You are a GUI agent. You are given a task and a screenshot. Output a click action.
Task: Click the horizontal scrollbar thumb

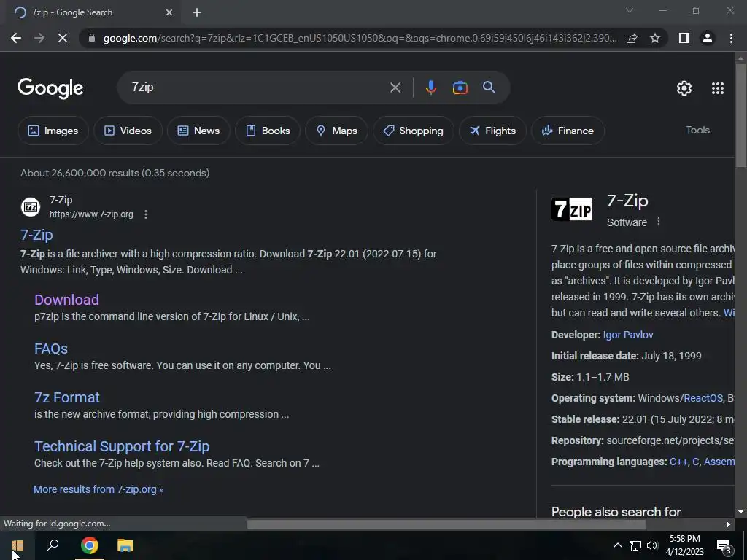pyautogui.click(x=446, y=524)
